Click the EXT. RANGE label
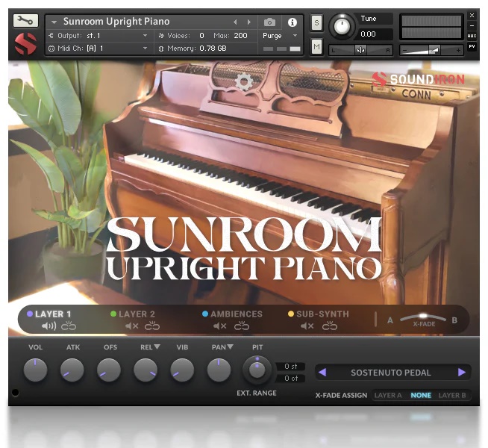The width and height of the screenshot is (488, 448). [x=257, y=393]
